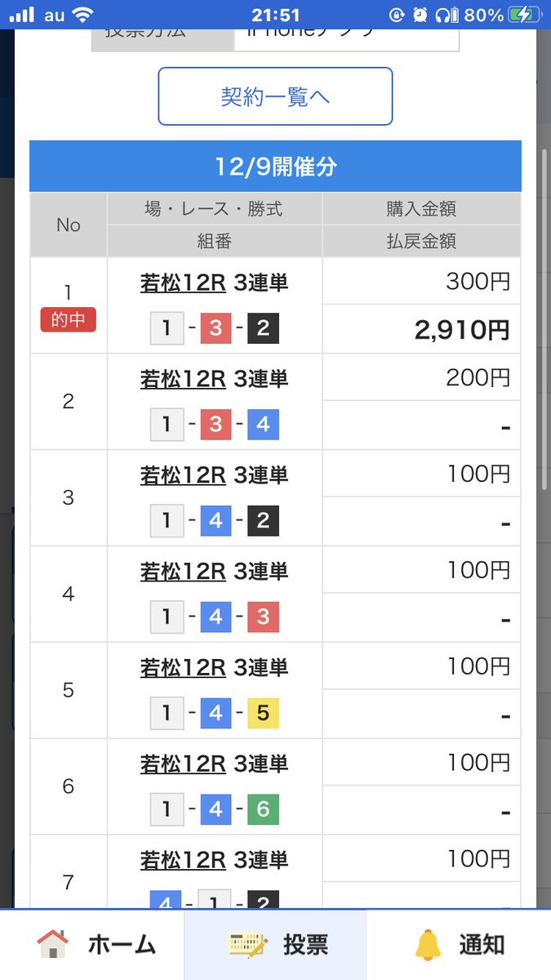Open the 通知 tab
Image resolution: width=551 pixels, height=980 pixels.
coord(459,945)
